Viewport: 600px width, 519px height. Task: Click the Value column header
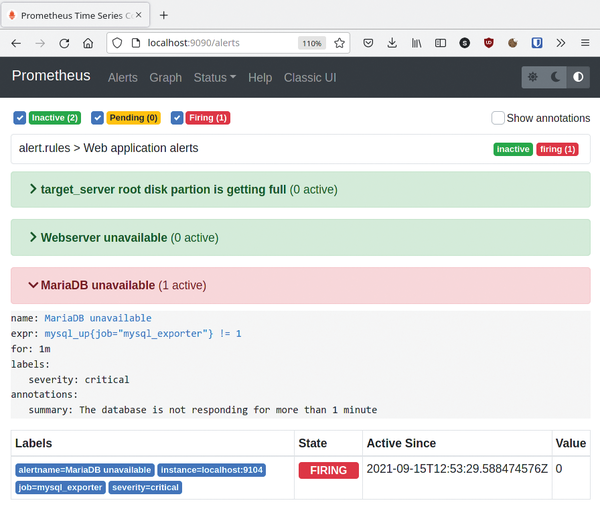pyautogui.click(x=571, y=443)
